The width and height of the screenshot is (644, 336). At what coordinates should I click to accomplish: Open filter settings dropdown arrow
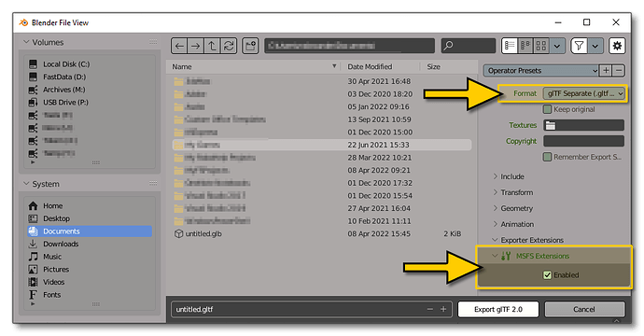pyautogui.click(x=595, y=46)
